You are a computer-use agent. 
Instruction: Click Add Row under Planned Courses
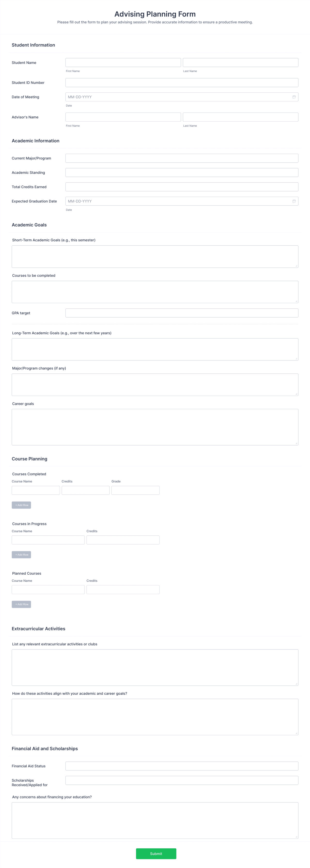click(x=21, y=604)
